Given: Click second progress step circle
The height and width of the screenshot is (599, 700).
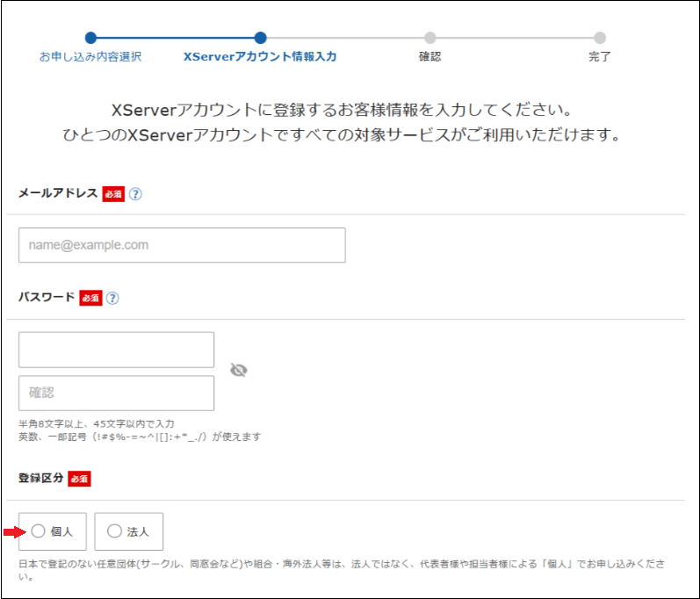Looking at the screenshot, I should 260,38.
